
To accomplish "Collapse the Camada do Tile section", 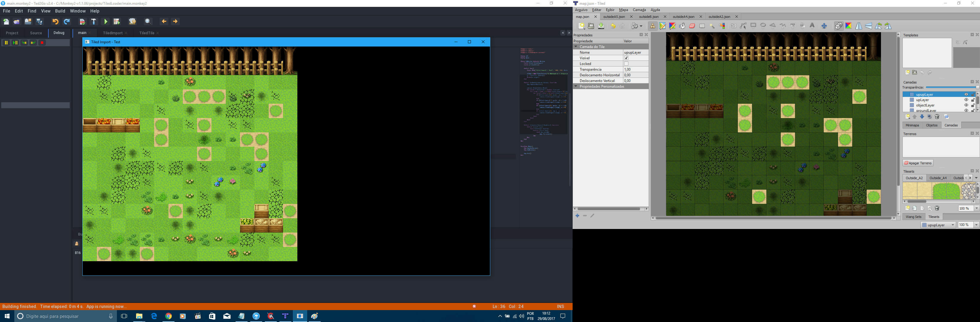I will (x=576, y=47).
